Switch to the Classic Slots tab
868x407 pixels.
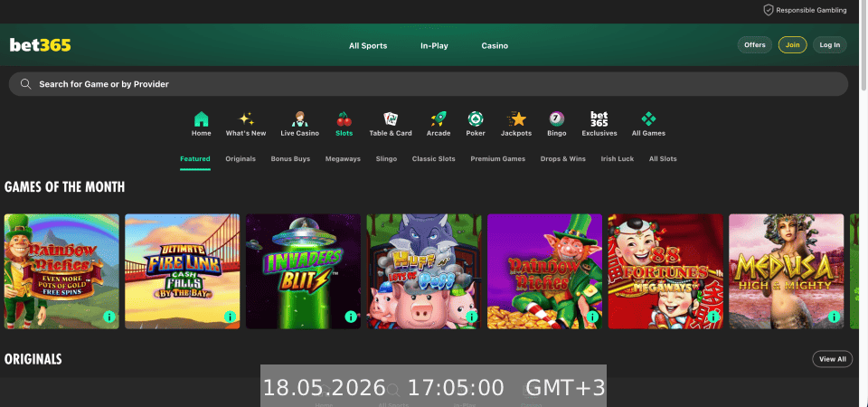(433, 159)
